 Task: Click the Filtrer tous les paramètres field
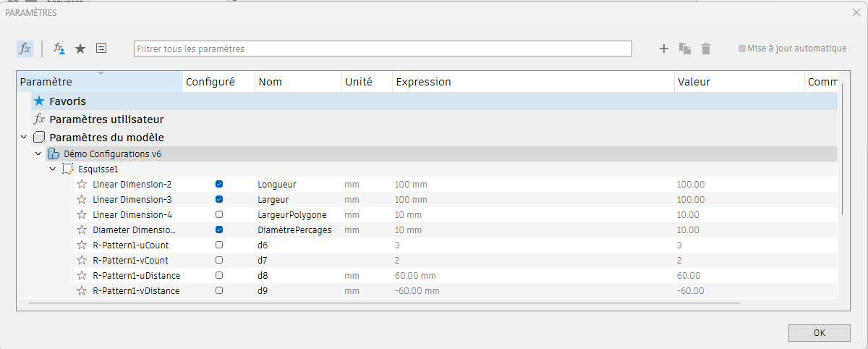(382, 49)
